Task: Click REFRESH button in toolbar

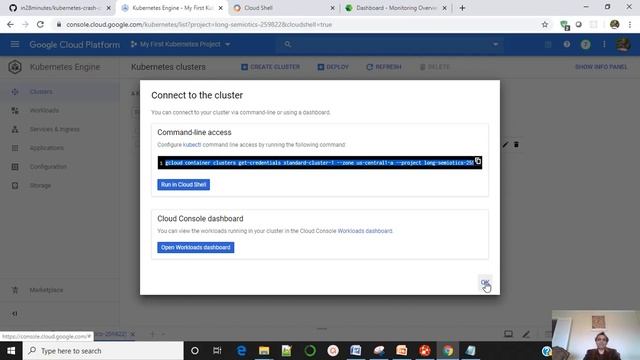Action: [x=384, y=67]
